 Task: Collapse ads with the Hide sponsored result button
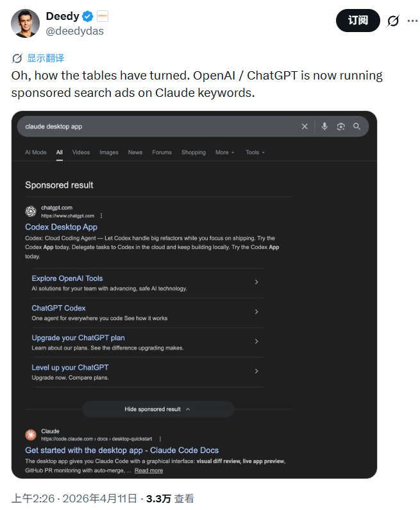(x=158, y=409)
